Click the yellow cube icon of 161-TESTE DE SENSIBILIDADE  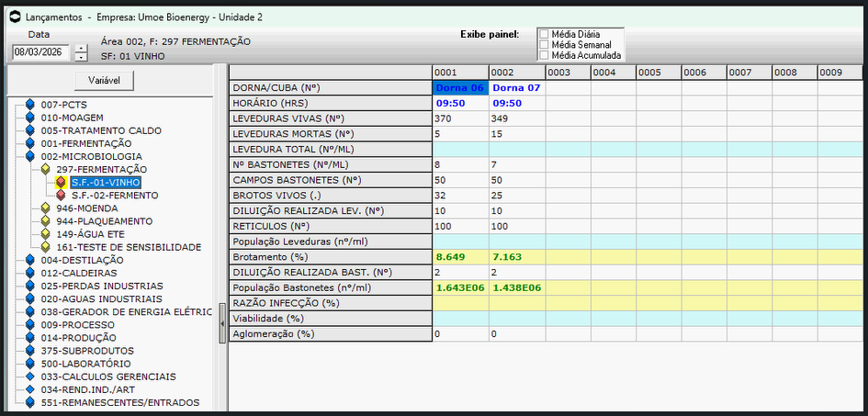[x=45, y=247]
